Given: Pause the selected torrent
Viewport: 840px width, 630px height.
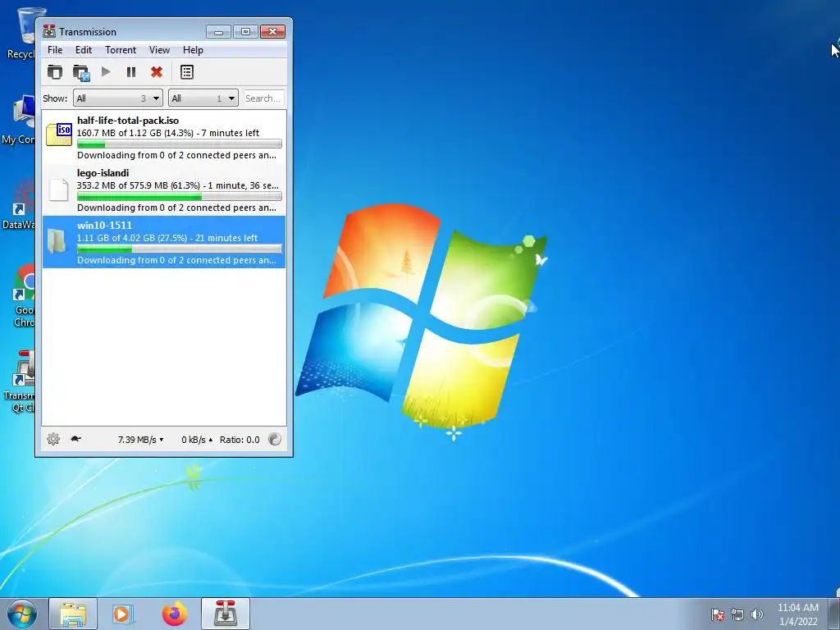Looking at the screenshot, I should 131,72.
